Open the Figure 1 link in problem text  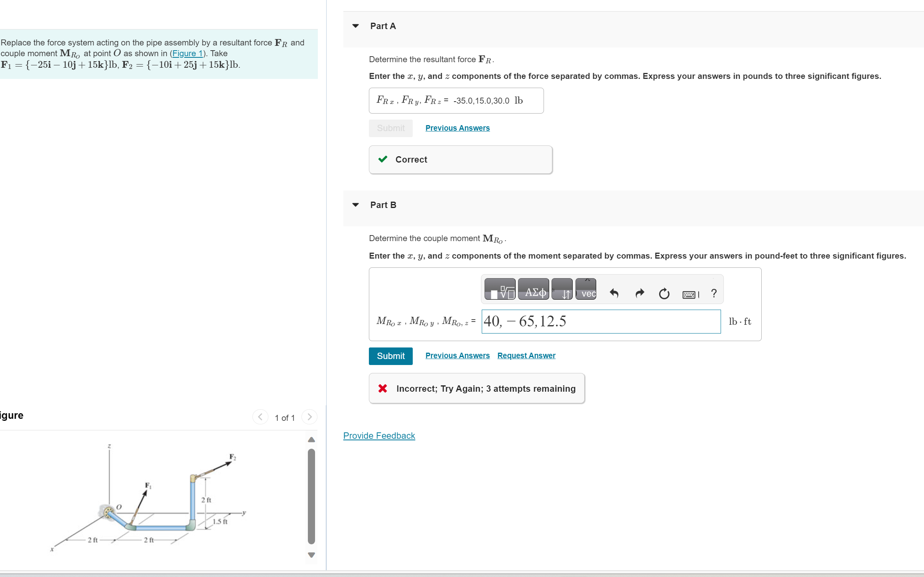coord(187,53)
